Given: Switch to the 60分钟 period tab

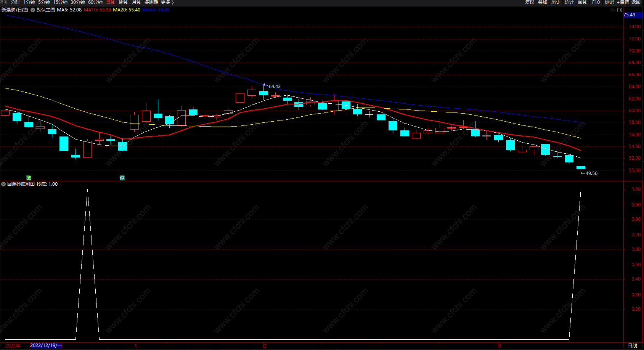Looking at the screenshot, I should click(x=95, y=2).
